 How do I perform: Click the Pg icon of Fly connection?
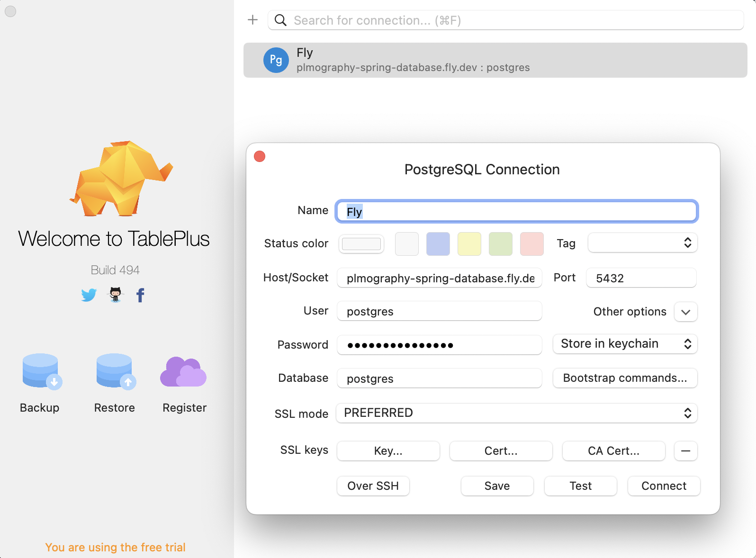pos(276,60)
